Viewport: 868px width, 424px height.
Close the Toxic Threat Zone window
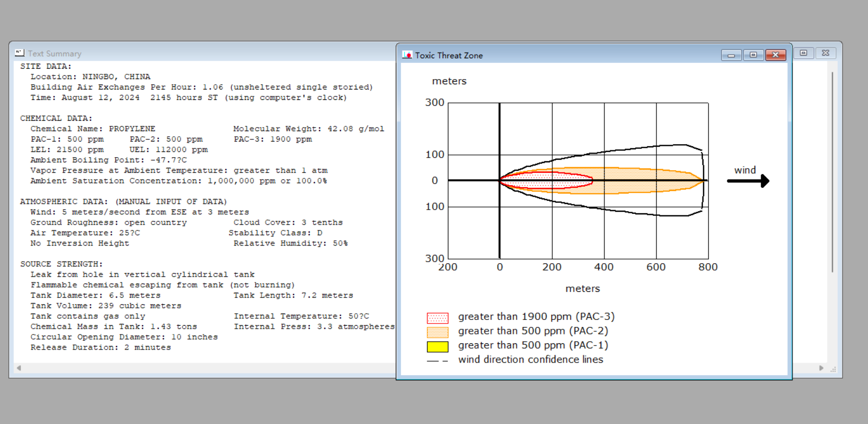(775, 55)
